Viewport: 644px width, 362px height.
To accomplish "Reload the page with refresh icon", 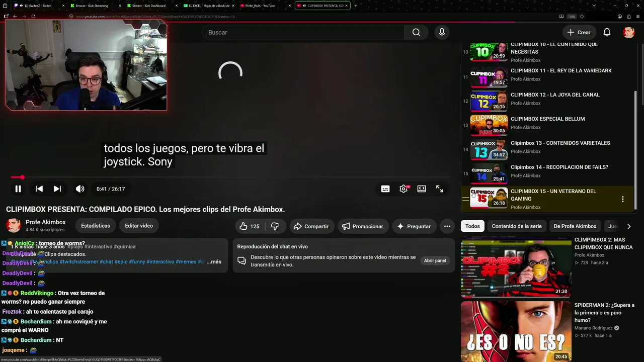I will point(33,16).
